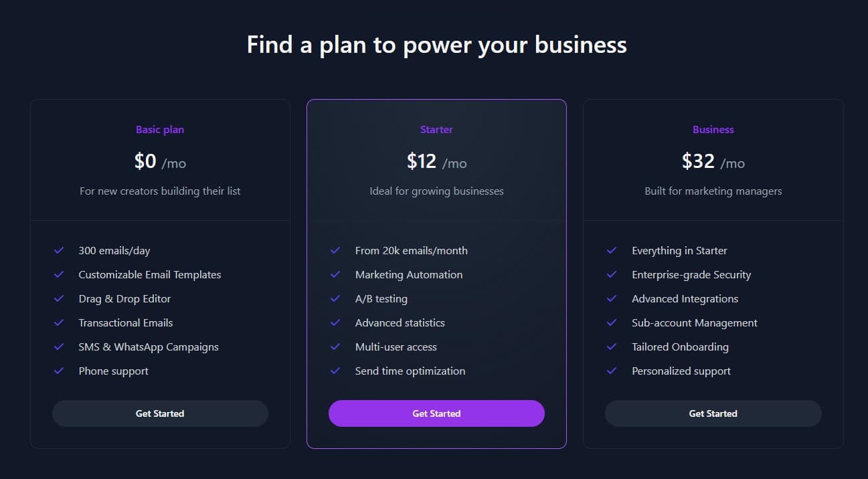Select the Basic plan heading
The width and height of the screenshot is (868, 479).
(160, 130)
